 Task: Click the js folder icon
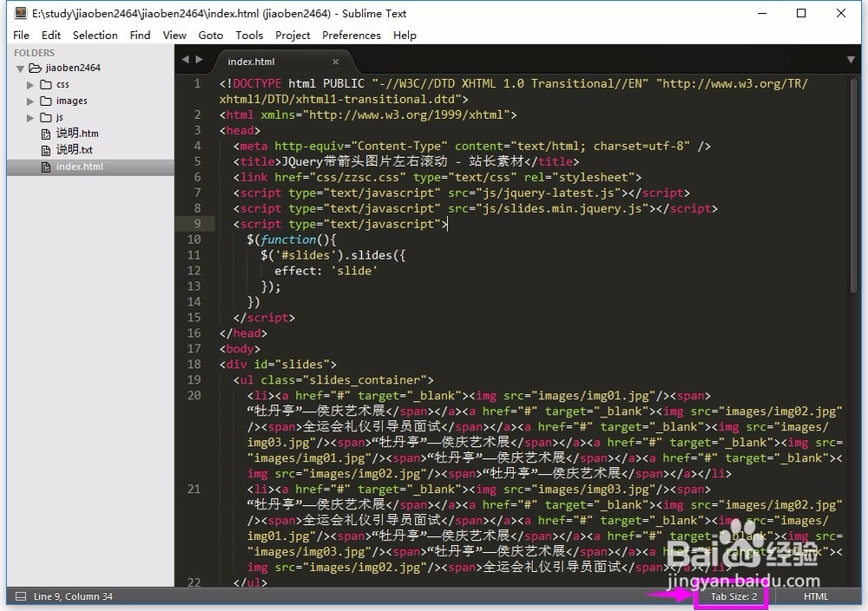click(x=48, y=117)
